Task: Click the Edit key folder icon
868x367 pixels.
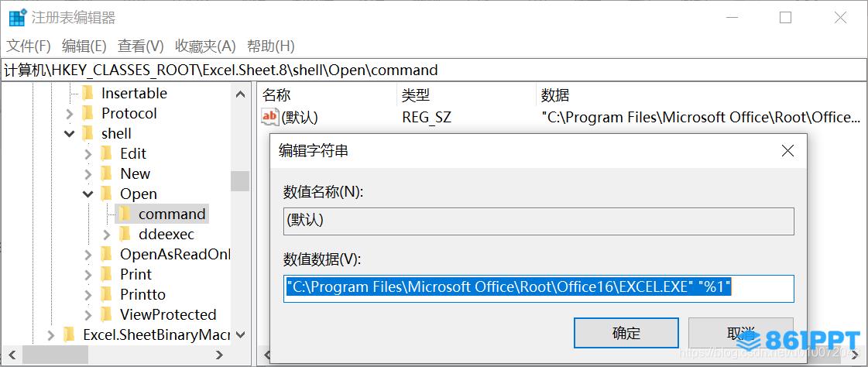Action: point(106,153)
